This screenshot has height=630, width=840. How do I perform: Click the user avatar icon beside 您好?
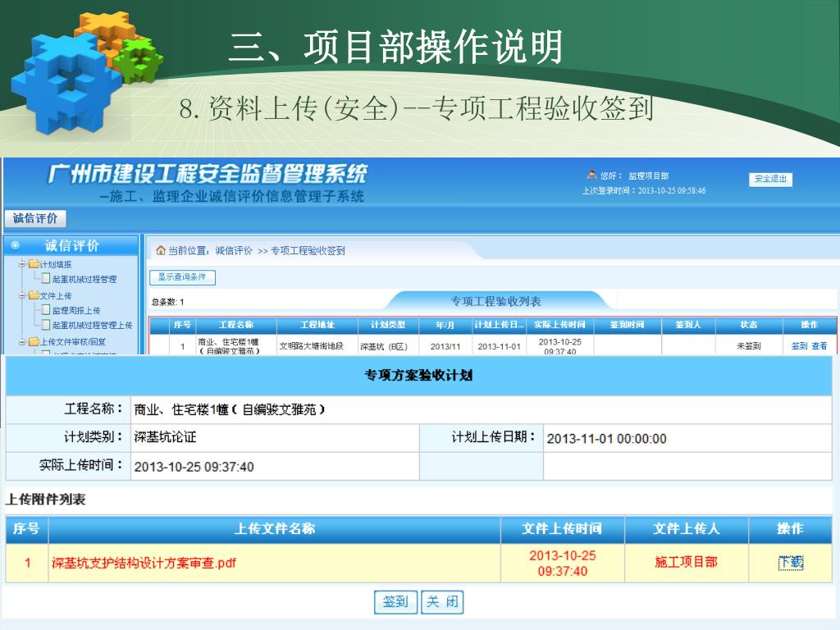pyautogui.click(x=591, y=175)
